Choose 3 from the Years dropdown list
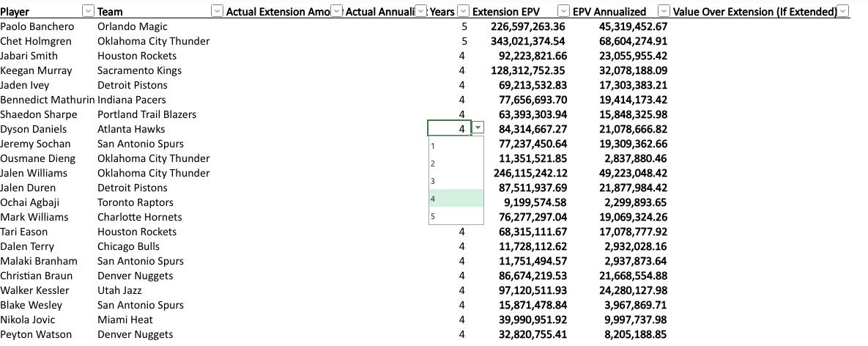Image resolution: width=868 pixels, height=346 pixels. coord(456,181)
